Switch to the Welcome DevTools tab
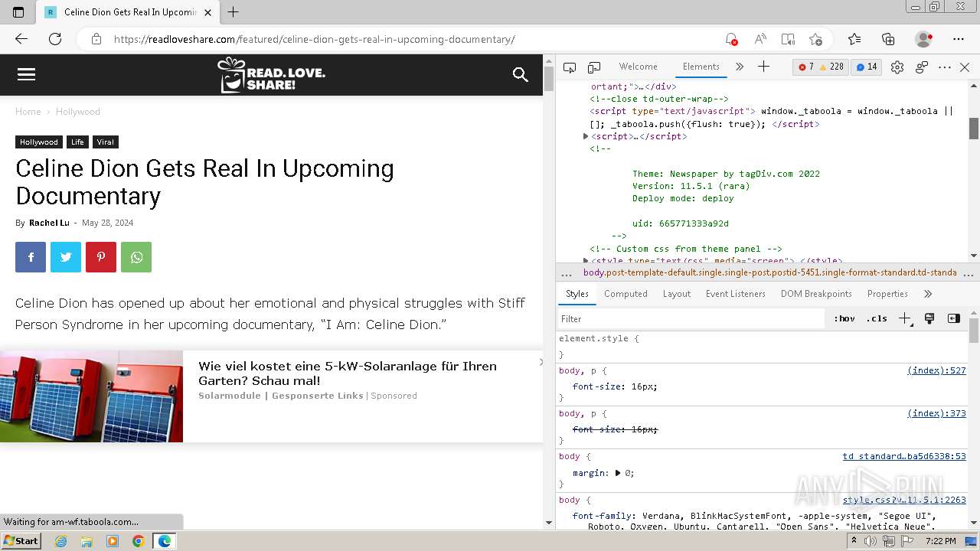This screenshot has width=980, height=551. (x=638, y=67)
